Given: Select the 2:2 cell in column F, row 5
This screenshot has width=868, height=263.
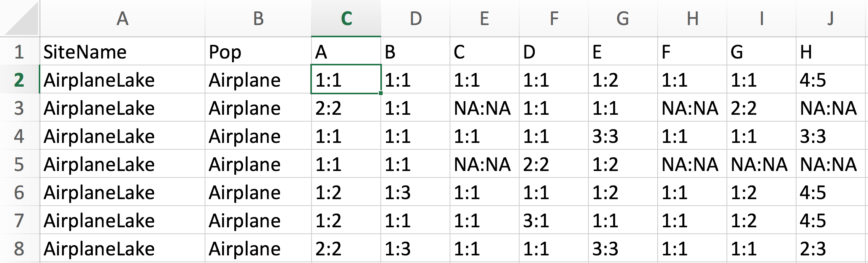Looking at the screenshot, I should pyautogui.click(x=554, y=164).
